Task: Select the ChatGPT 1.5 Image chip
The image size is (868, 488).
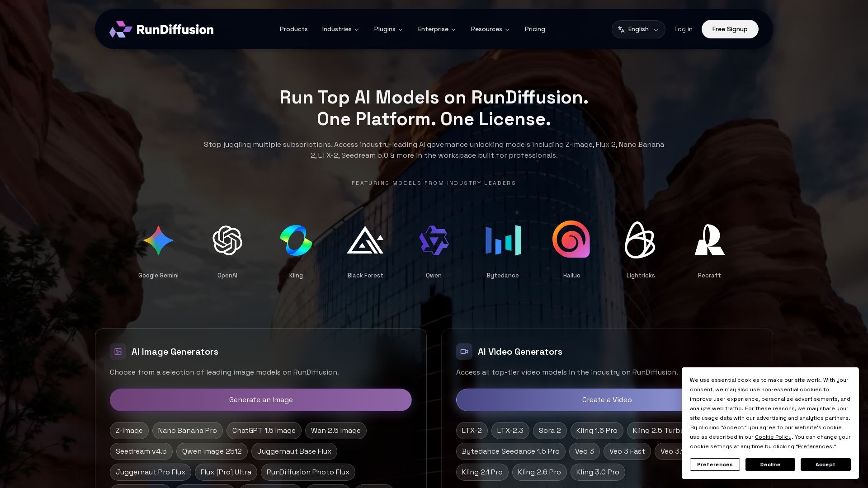Action: (264, 431)
